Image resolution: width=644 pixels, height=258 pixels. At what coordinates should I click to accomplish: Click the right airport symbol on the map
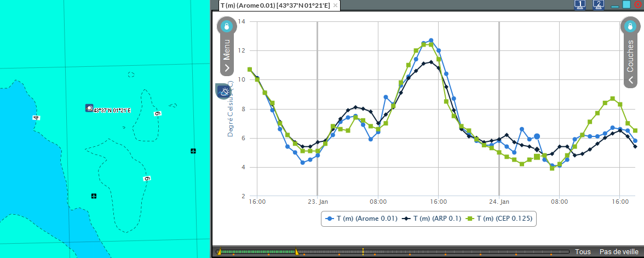click(193, 151)
